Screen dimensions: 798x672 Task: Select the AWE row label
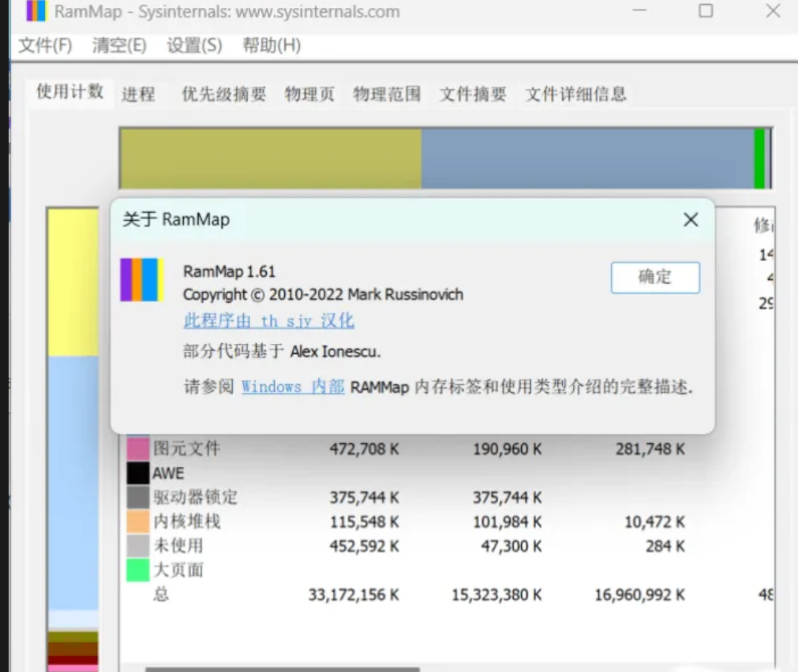(168, 473)
